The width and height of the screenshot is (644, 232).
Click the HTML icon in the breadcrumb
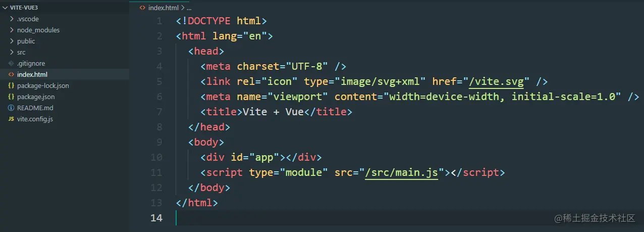(x=142, y=8)
